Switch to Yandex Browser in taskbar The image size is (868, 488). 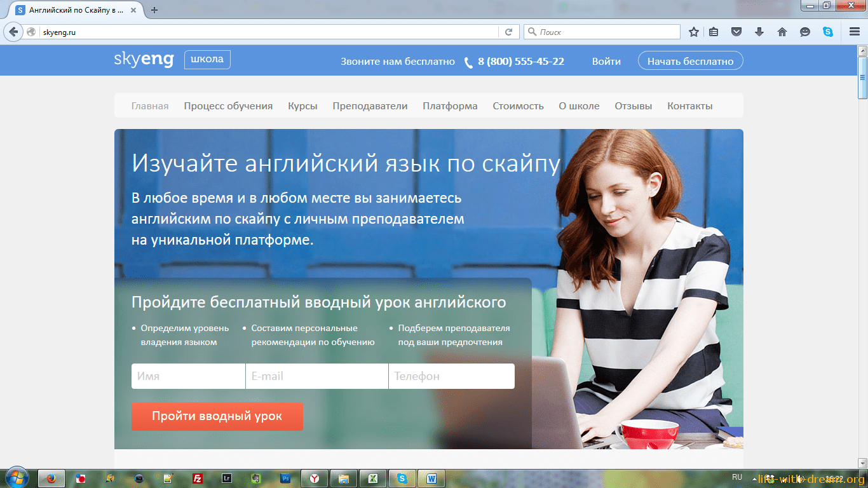pos(315,478)
